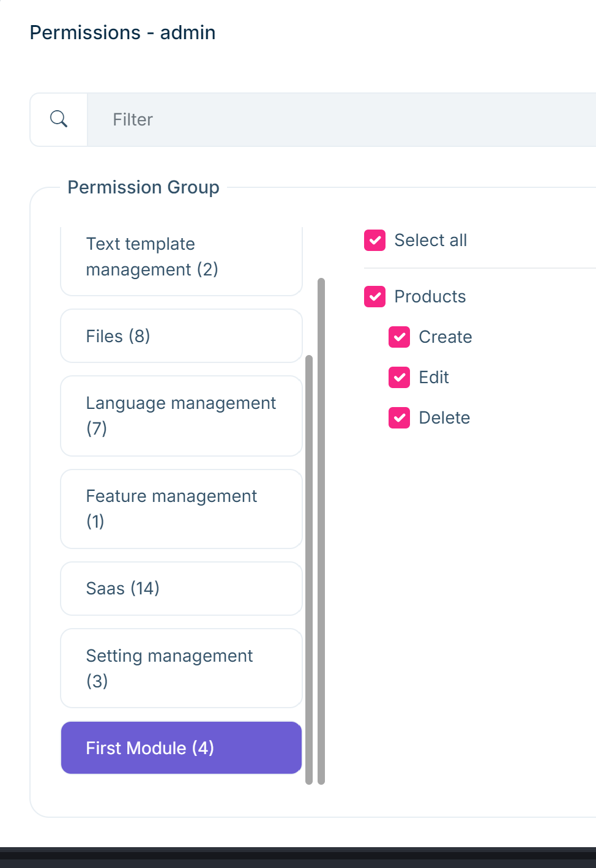Screen dimensions: 596x868
Task: Click the Select all label text
Action: 430,241
